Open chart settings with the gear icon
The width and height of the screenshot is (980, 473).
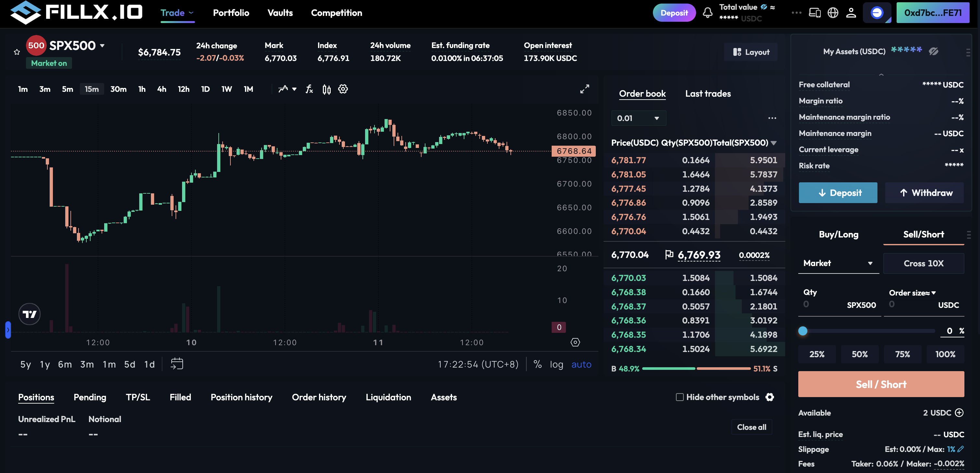coord(343,89)
